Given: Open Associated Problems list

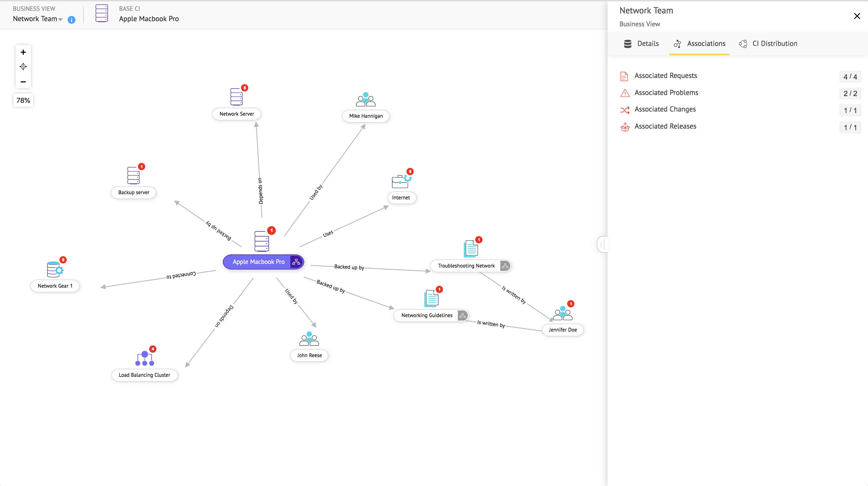Looking at the screenshot, I should 666,93.
